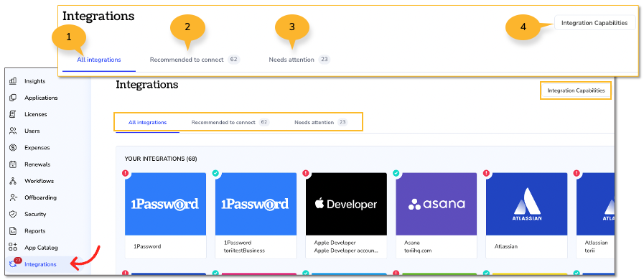This screenshot has width=644, height=280.
Task: Select the Workflows icon in sidebar
Action: pos(13,181)
